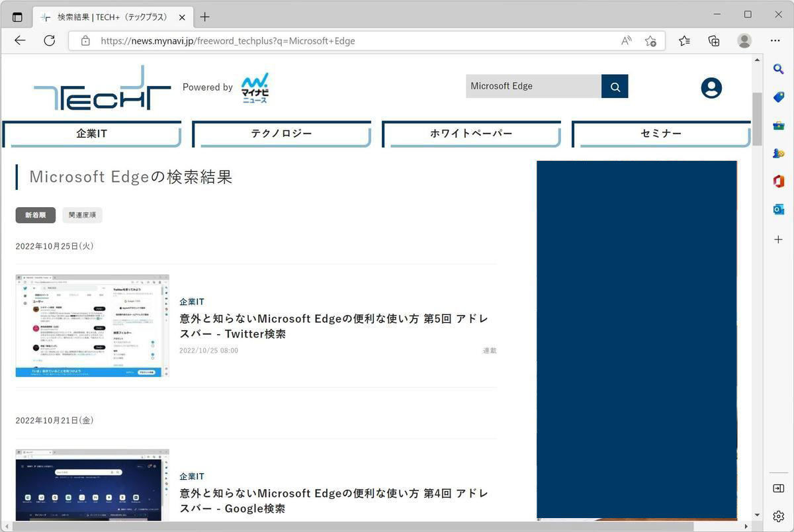The image size is (794, 532).
Task: Open a new browser tab
Action: (x=205, y=17)
